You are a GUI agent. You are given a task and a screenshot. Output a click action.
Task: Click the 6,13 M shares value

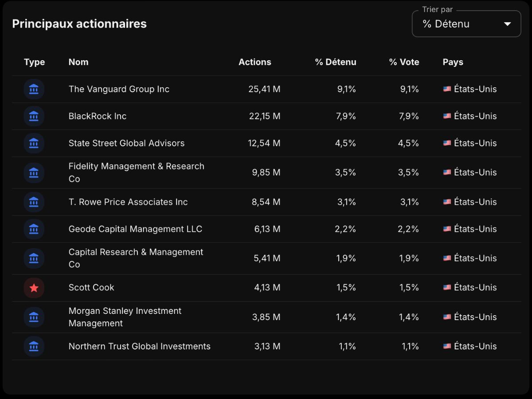pos(267,229)
